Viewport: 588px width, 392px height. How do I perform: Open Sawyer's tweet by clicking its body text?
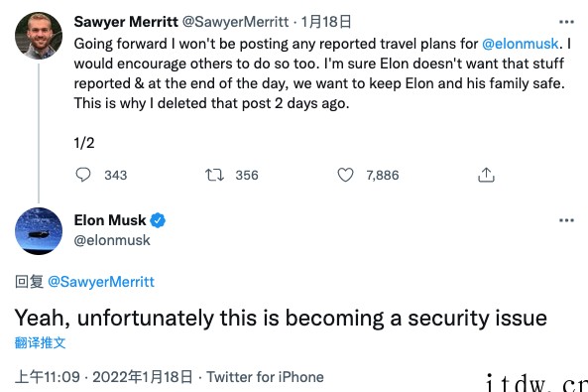pyautogui.click(x=322, y=73)
